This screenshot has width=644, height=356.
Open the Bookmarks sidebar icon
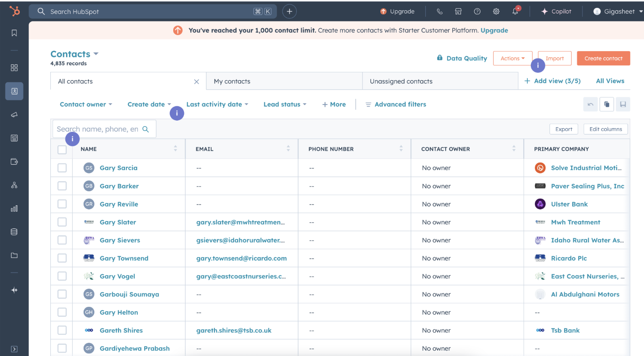[x=14, y=33]
